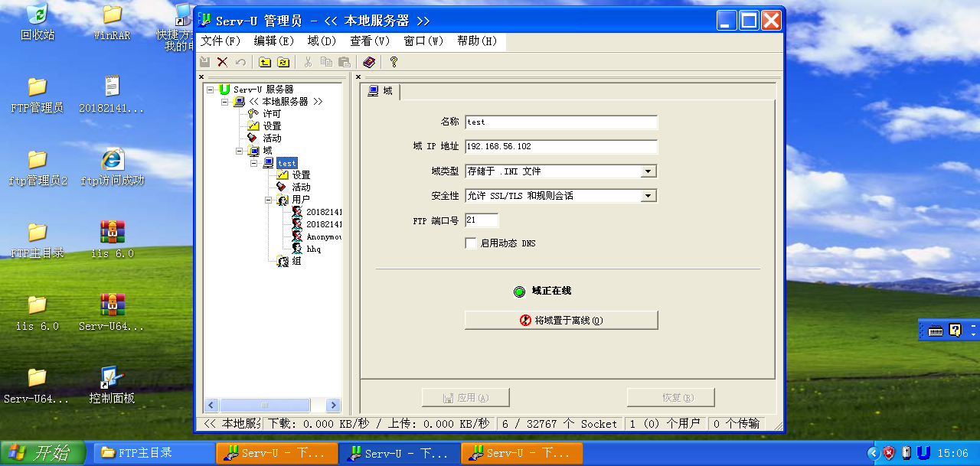Collapse the test domain node
Screen dimensions: 980x466
254,163
